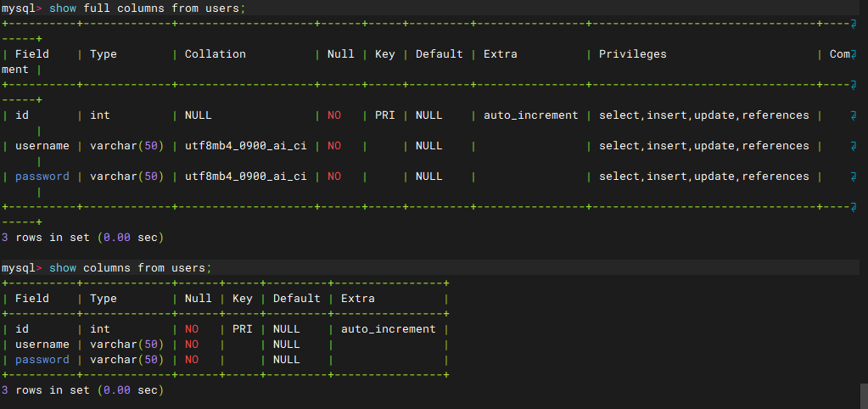Click the line-wrap indicator on the id row
Screen dimensions: 868x409
(x=853, y=115)
